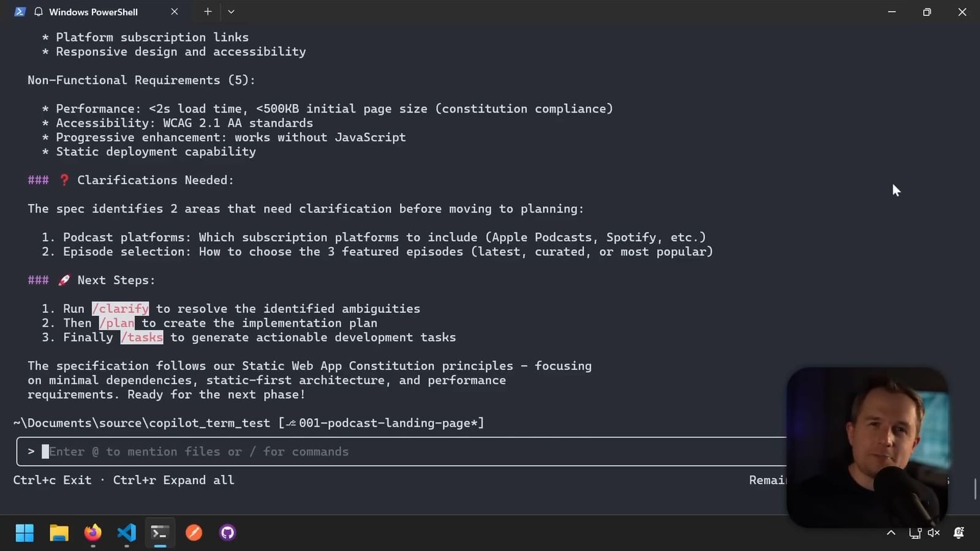
Task: Click the Start button on the taskbar
Action: click(24, 533)
